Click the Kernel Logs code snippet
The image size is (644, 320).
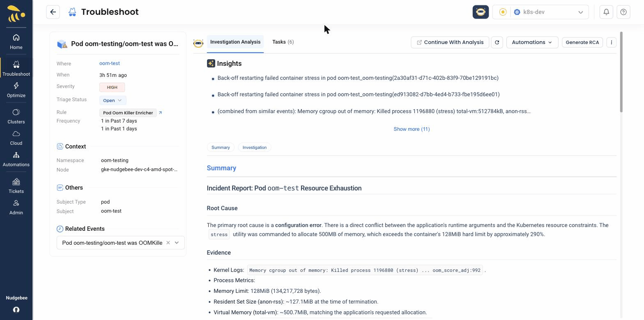365,270
